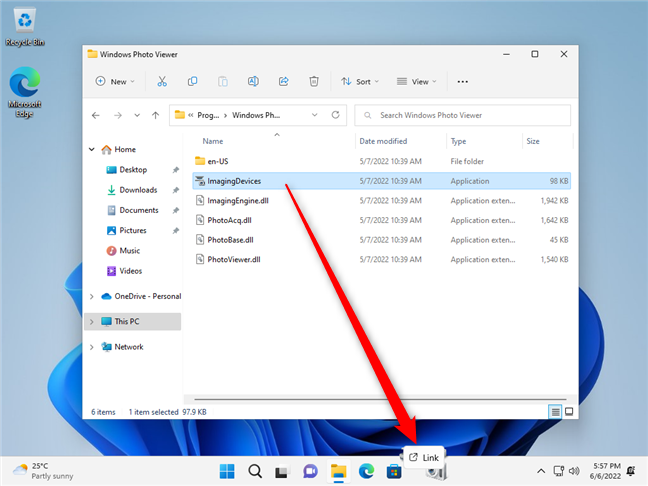648x486 pixels.
Task: Select Videos in navigation pane
Action: (x=131, y=271)
